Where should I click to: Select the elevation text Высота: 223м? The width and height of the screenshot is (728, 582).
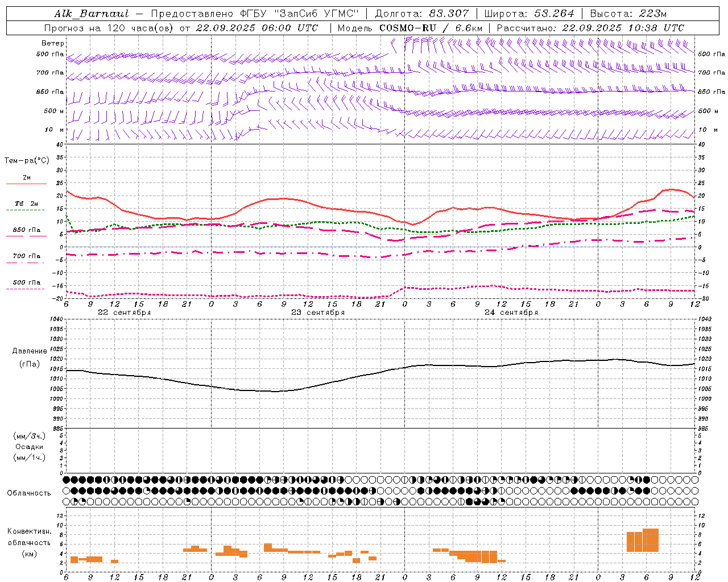coord(628,14)
